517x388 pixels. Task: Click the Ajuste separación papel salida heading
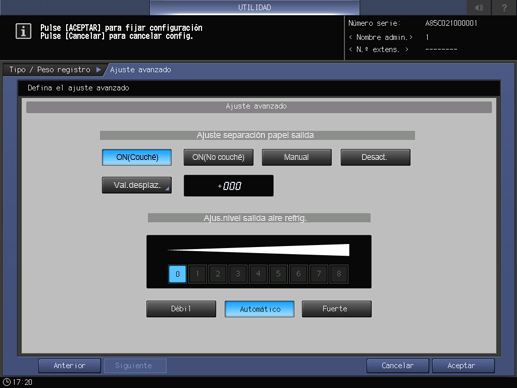[x=257, y=135]
